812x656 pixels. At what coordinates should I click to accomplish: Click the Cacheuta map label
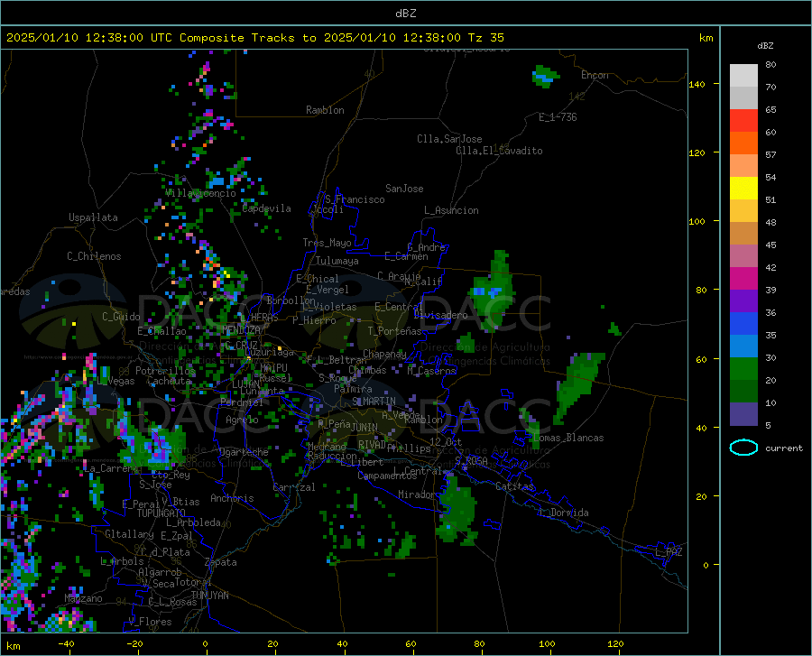coord(170,381)
